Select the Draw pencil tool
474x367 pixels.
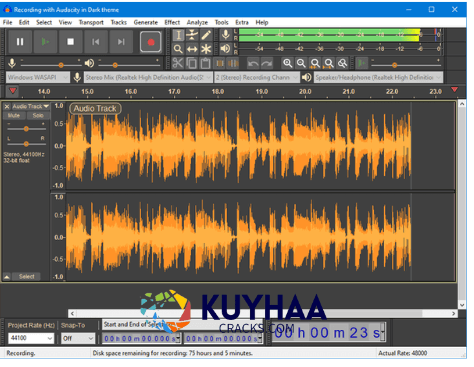click(x=206, y=35)
